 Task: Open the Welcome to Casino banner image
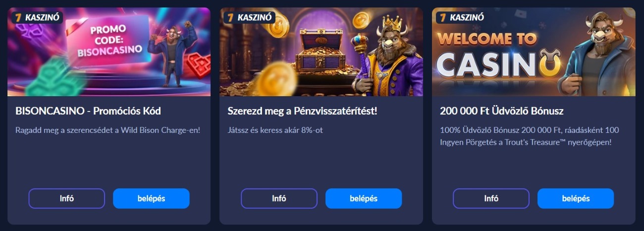click(x=534, y=52)
